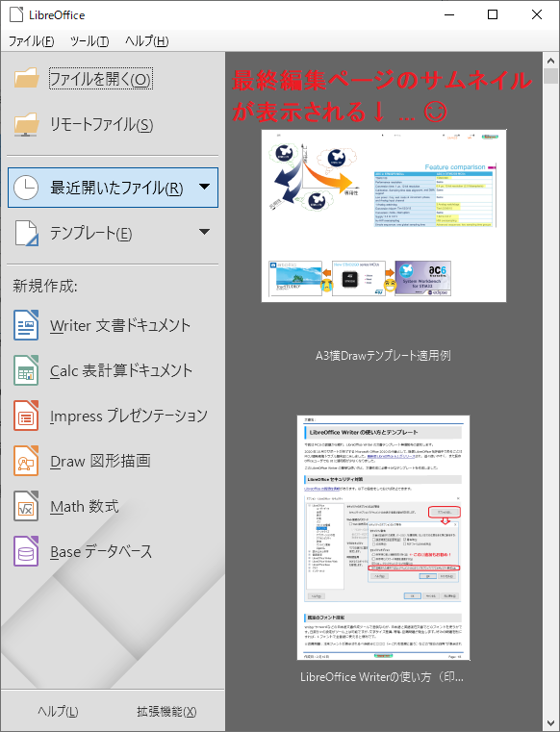This screenshot has width=560, height=732.
Task: Click the vertical scrollbar thumb
Action: (x=550, y=76)
